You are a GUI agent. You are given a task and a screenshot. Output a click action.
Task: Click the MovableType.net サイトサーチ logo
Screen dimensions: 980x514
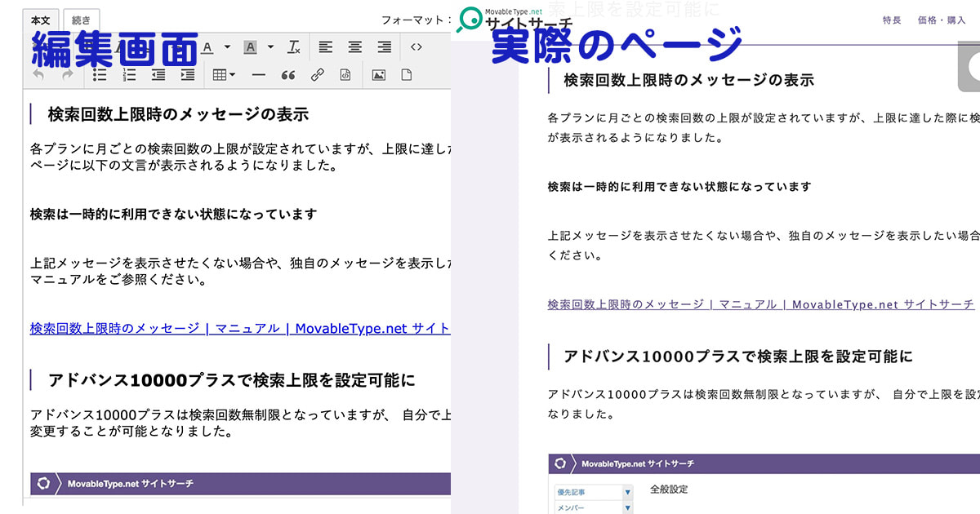(514, 20)
